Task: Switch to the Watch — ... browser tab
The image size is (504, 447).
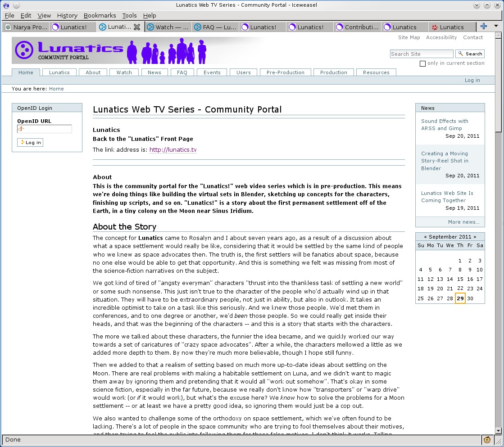Action: pos(168,27)
